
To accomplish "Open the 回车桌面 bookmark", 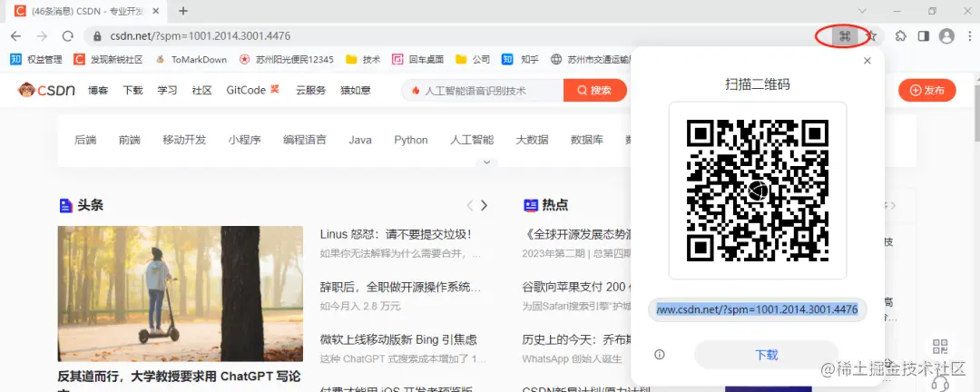I will 417,59.
